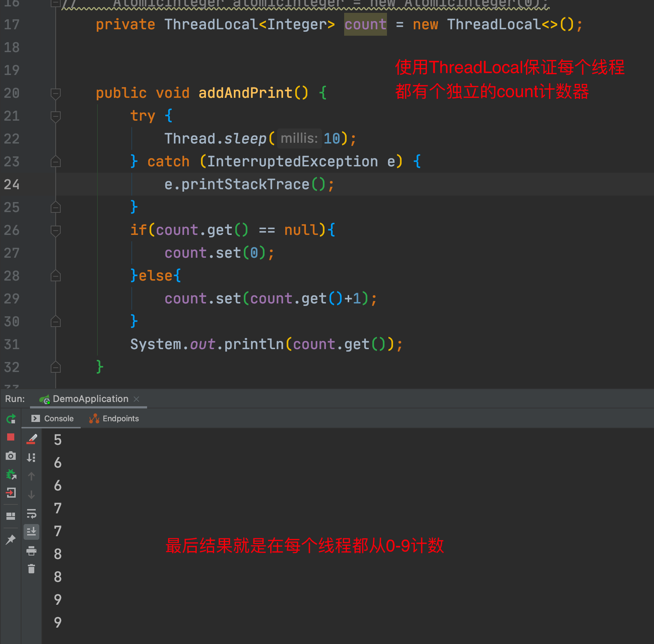The width and height of the screenshot is (654, 644).
Task: Switch to the Console tab
Action: [x=52, y=418]
